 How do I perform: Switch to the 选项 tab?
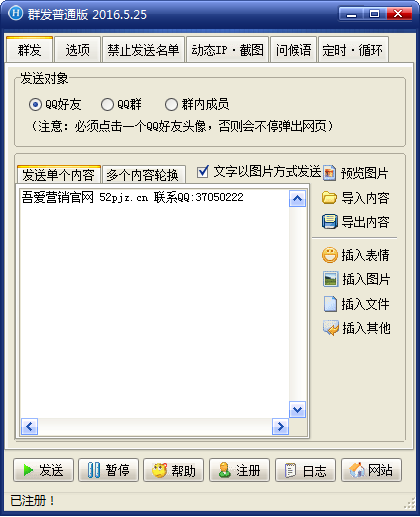(x=77, y=50)
